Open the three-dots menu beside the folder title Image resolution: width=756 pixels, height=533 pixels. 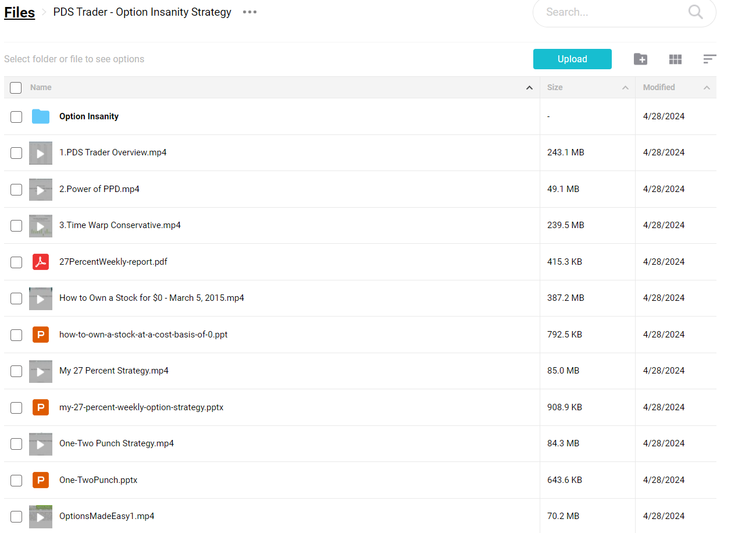(249, 12)
